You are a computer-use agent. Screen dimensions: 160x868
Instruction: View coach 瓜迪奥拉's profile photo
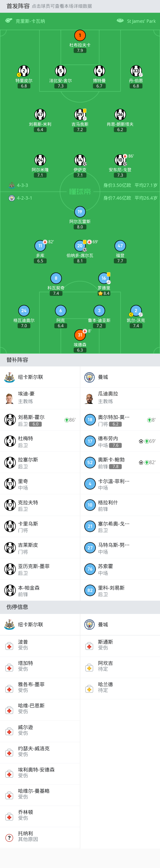click(90, 398)
